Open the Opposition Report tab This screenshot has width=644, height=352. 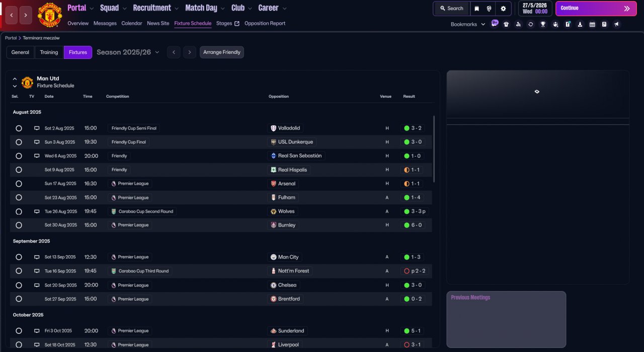265,23
